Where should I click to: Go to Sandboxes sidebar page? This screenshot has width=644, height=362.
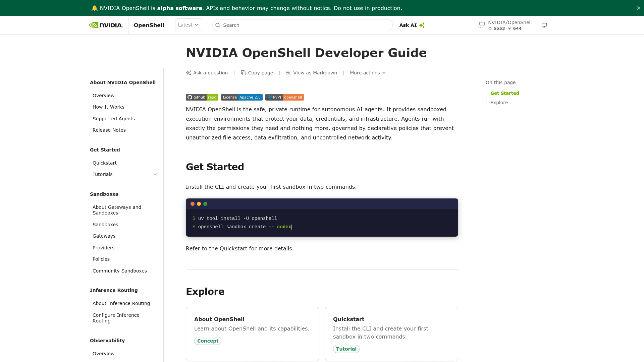[105, 225]
